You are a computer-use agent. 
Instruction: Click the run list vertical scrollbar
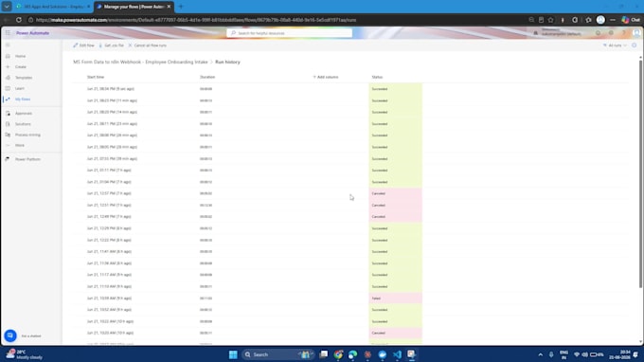[640, 173]
